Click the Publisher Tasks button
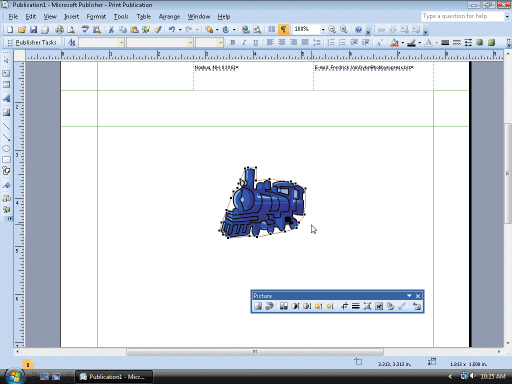This screenshot has width=512, height=384. pos(32,43)
